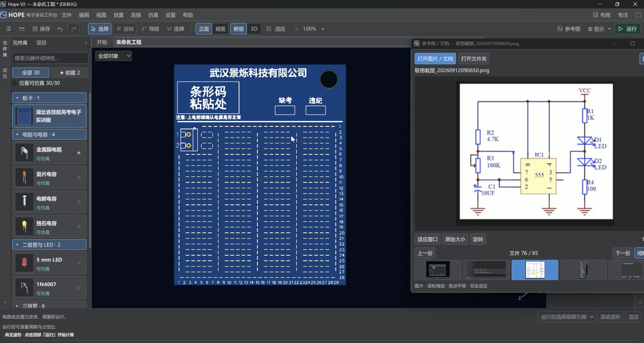Click the component search field
This screenshot has width=644, height=343.
[x=50, y=58]
